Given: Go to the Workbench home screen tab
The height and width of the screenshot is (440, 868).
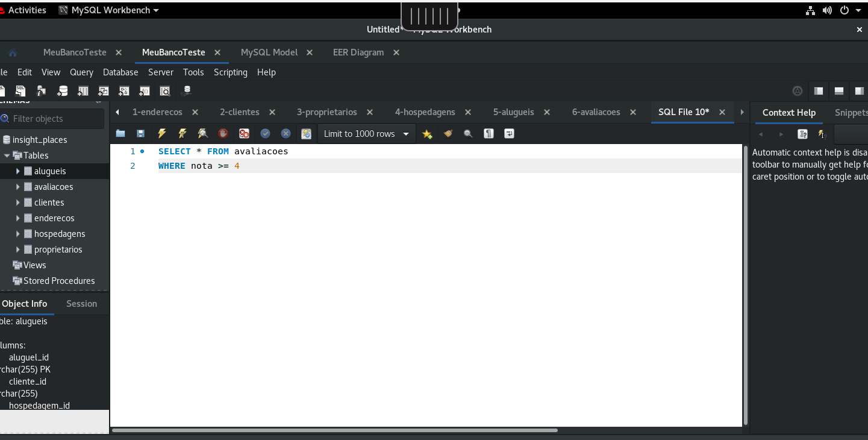Looking at the screenshot, I should [x=13, y=52].
